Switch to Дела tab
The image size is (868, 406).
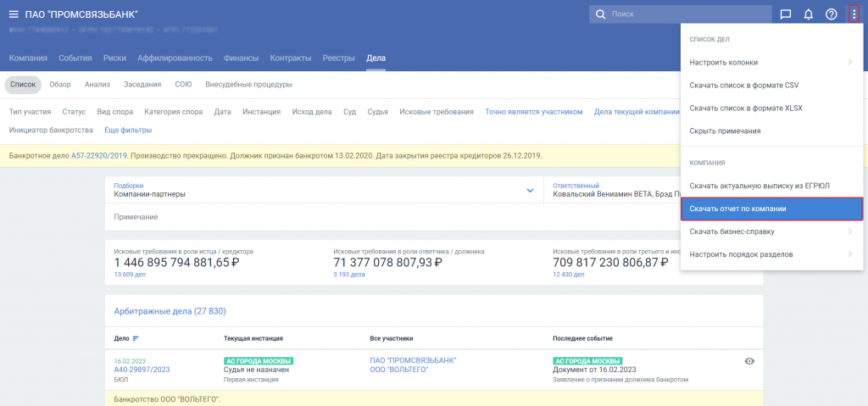pos(376,58)
